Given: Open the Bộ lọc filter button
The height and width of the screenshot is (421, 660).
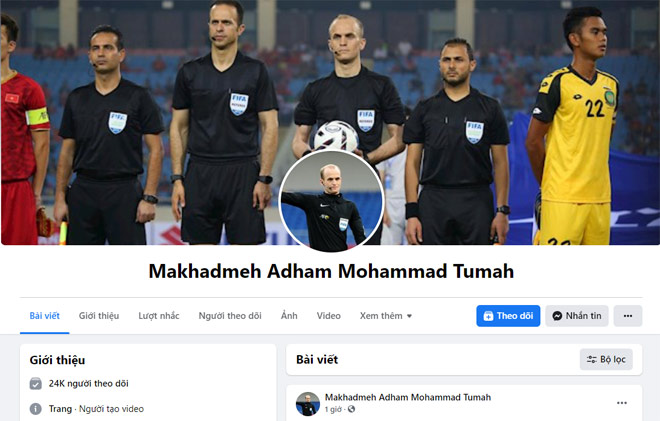Looking at the screenshot, I should (606, 360).
